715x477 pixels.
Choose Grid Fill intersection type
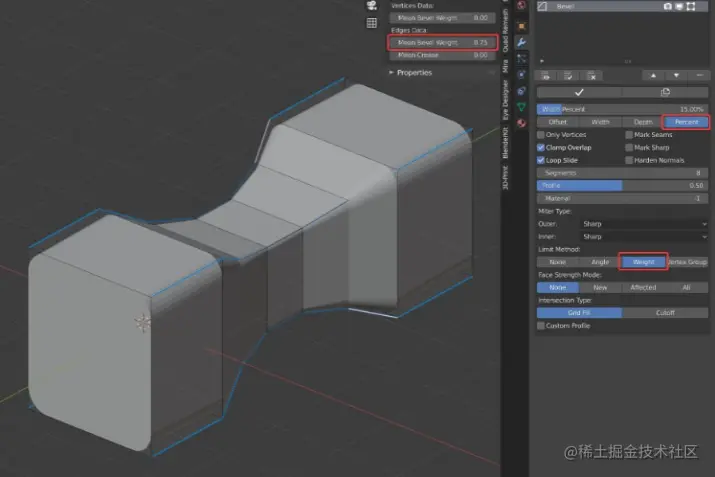[x=579, y=313]
